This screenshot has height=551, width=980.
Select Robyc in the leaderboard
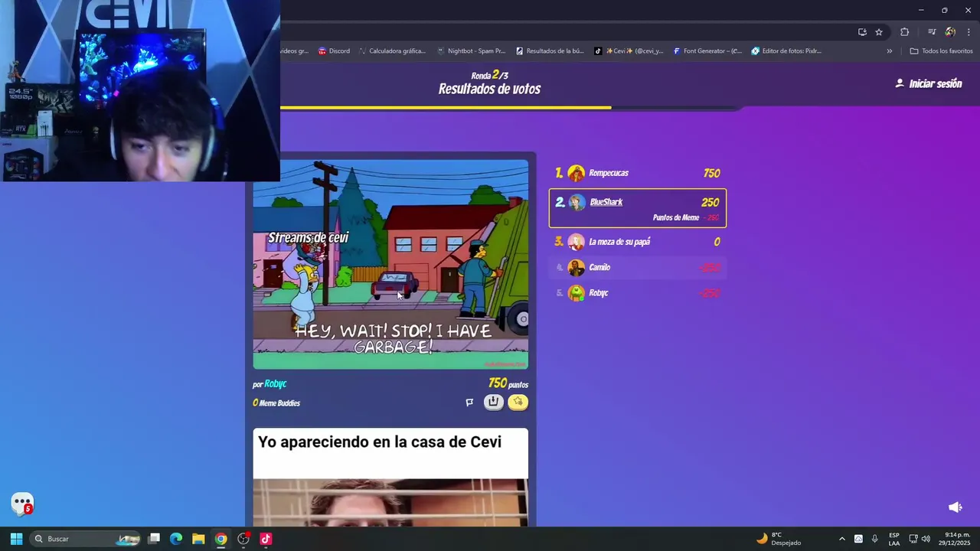pyautogui.click(x=638, y=293)
